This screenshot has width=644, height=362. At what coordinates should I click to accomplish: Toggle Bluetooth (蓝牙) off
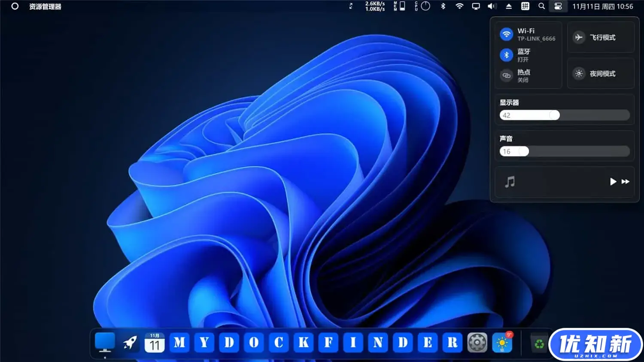507,55
